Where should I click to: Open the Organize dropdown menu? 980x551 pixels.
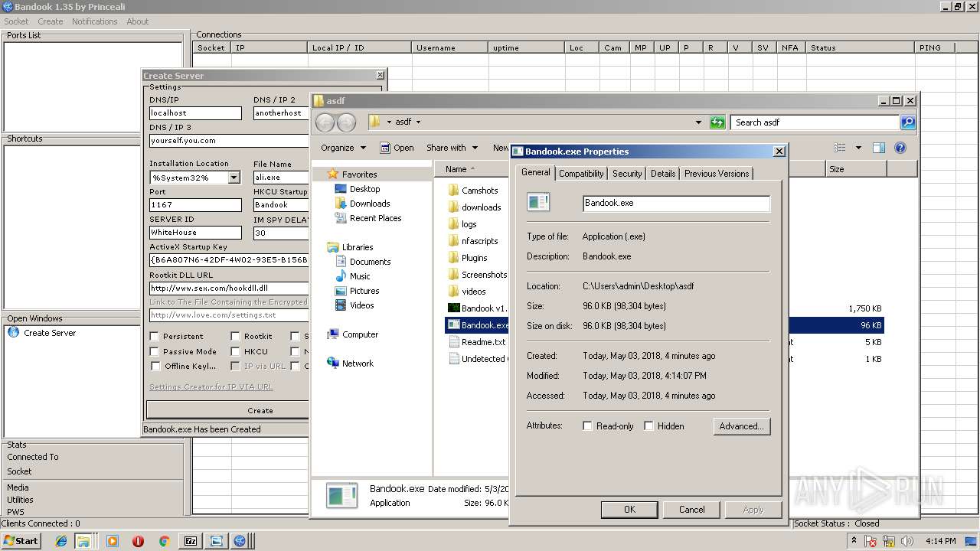[x=343, y=148]
